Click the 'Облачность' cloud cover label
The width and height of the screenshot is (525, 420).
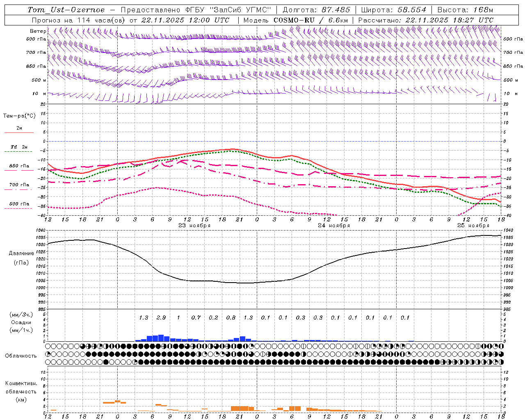[21, 356]
